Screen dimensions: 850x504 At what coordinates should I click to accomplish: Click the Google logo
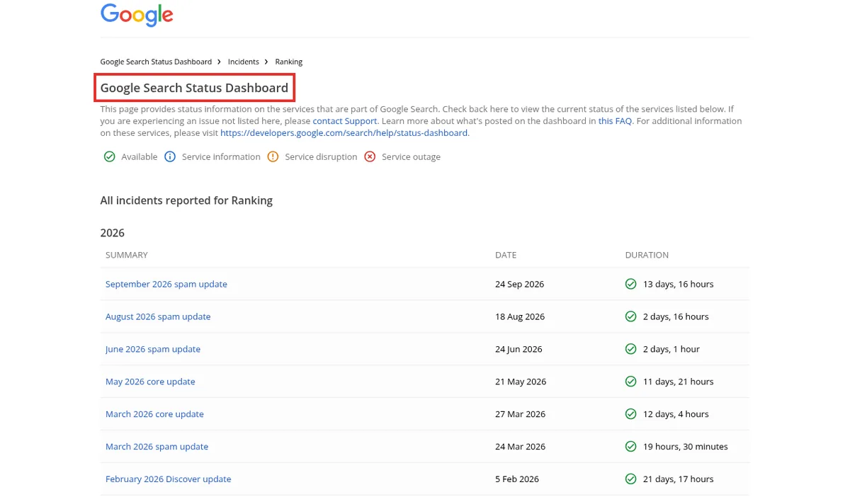click(x=137, y=15)
